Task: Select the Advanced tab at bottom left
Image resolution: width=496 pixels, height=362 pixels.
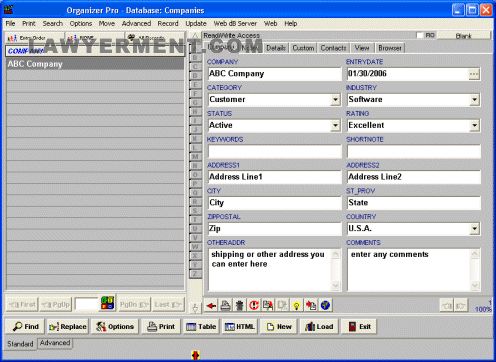Action: pyautogui.click(x=55, y=343)
